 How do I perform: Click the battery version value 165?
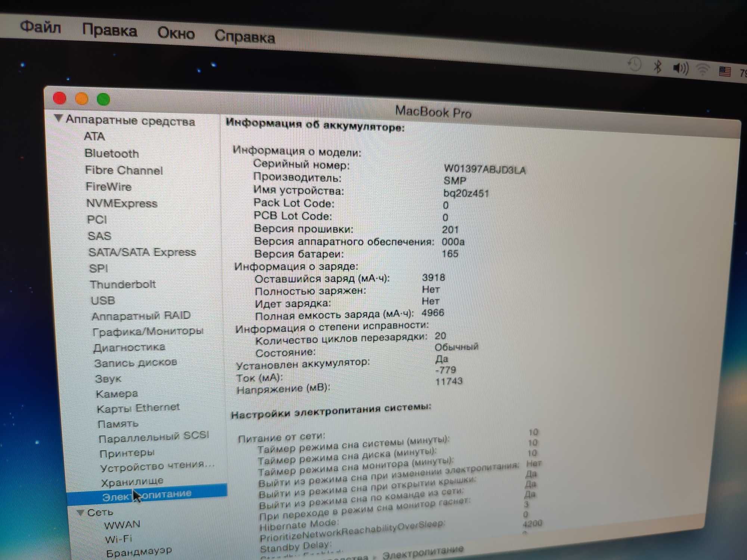[x=450, y=253]
